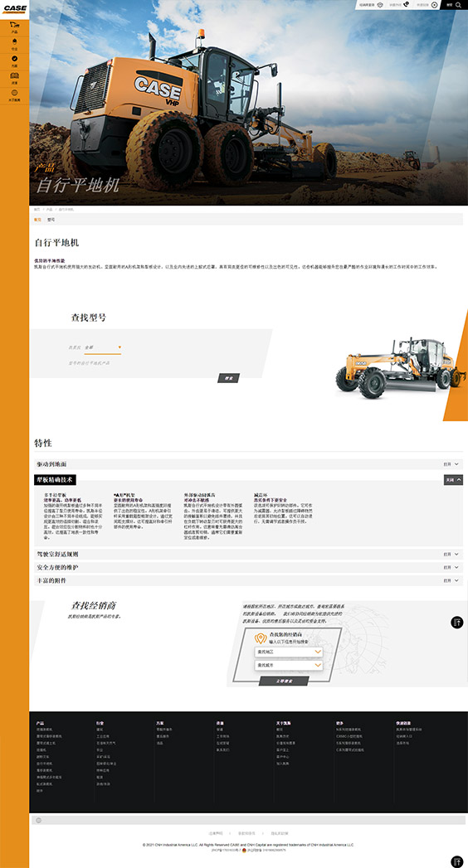Open the 资源 book sidebar icon
Screen dimensions: 468x868
tap(14, 75)
